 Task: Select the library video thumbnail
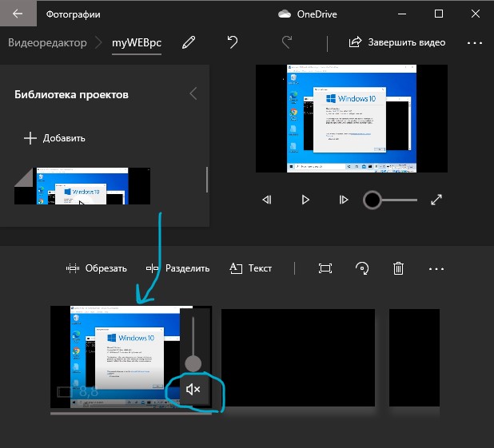click(82, 186)
